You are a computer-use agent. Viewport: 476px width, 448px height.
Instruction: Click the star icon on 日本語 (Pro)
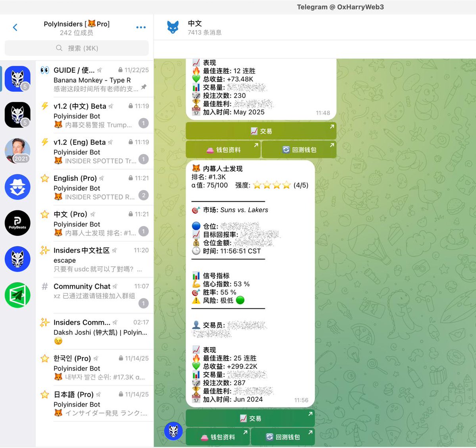point(45,394)
